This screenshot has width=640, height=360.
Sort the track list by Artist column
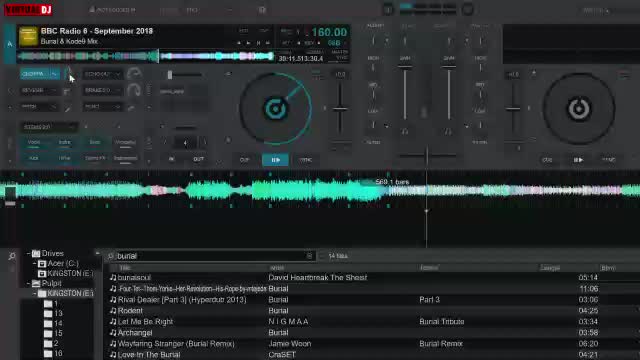[277, 268]
